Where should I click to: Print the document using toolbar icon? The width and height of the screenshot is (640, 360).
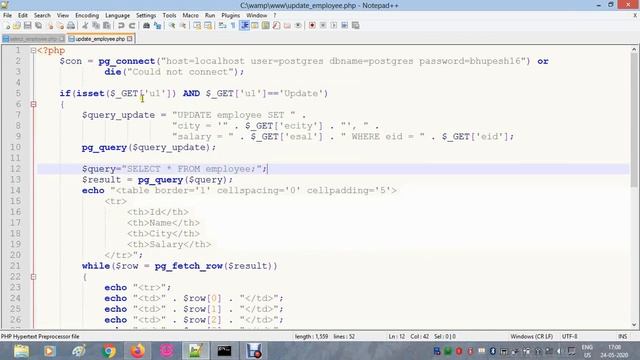71,26
